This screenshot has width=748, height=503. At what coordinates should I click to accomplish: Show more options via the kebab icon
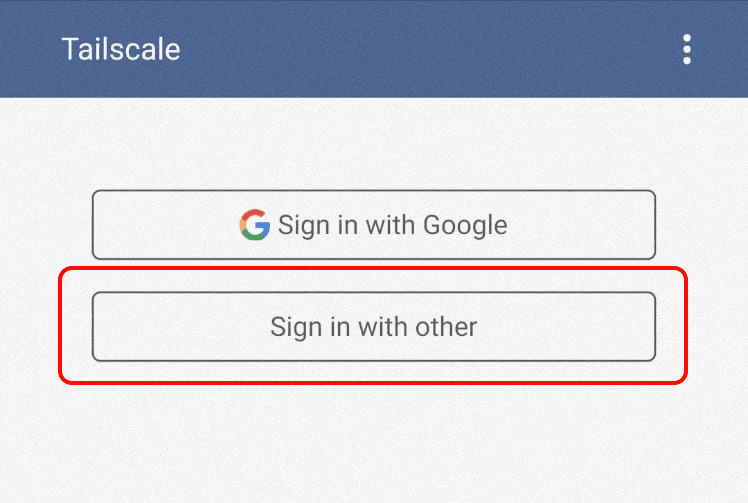(x=686, y=49)
